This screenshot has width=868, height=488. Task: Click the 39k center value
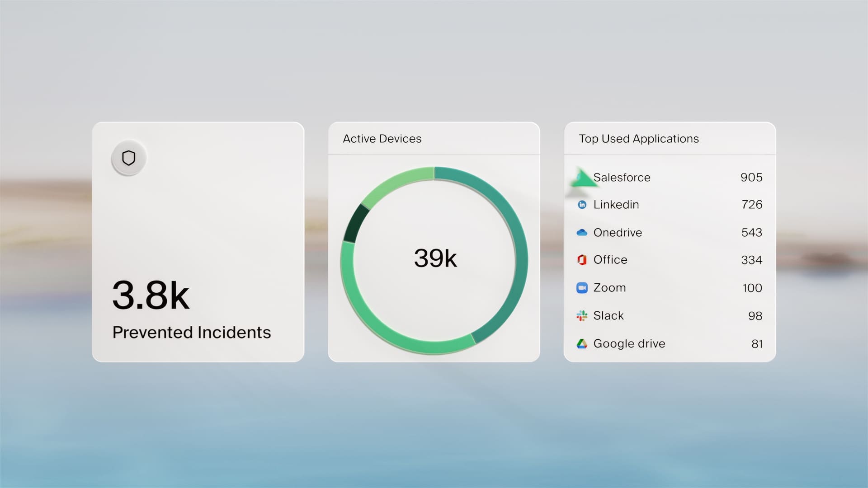pyautogui.click(x=435, y=258)
